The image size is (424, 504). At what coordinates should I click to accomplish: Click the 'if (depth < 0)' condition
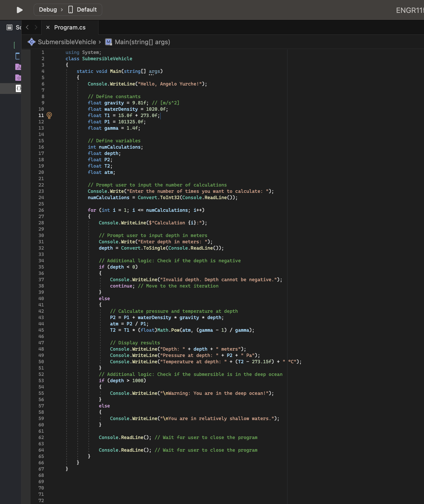click(118, 267)
